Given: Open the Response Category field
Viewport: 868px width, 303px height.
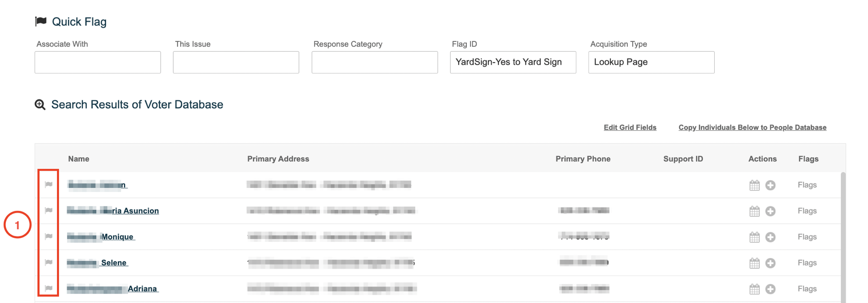Looking at the screenshot, I should pos(375,62).
